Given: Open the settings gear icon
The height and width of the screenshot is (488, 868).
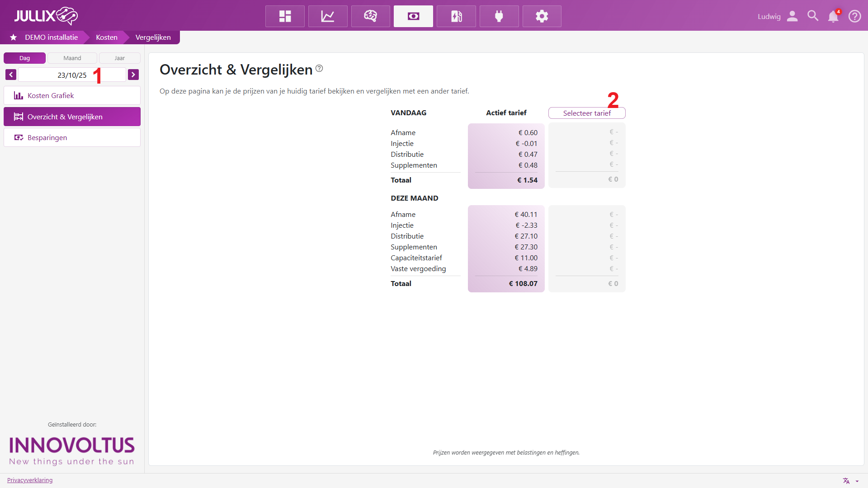Looking at the screenshot, I should click(542, 16).
